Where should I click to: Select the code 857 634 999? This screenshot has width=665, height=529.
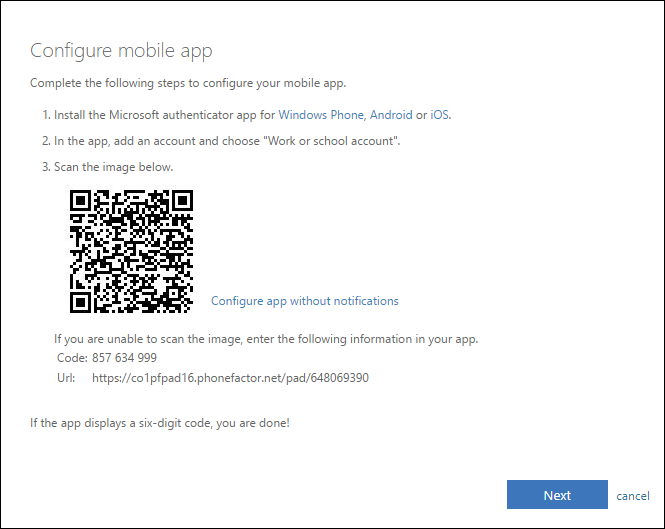click(x=124, y=358)
